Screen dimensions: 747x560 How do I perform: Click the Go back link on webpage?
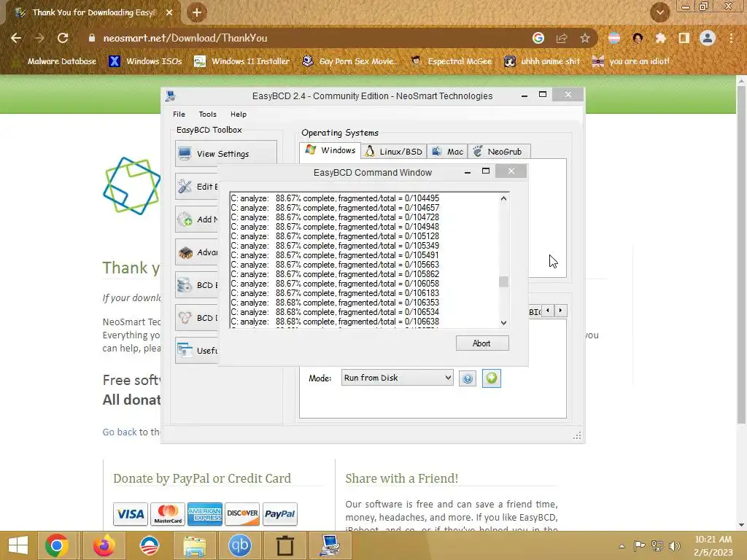[120, 432]
